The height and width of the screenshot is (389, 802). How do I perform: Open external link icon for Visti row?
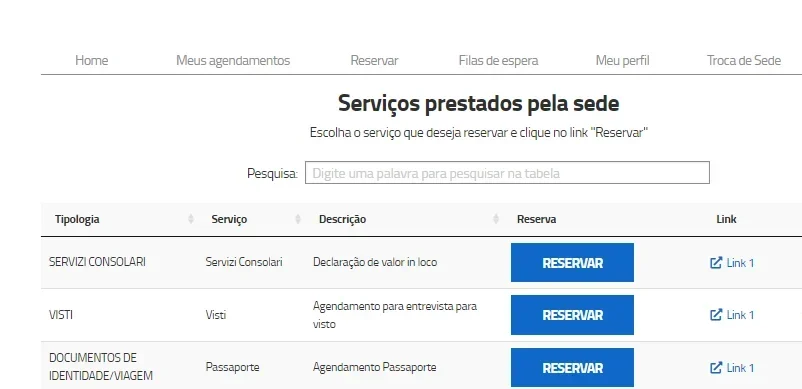(716, 314)
